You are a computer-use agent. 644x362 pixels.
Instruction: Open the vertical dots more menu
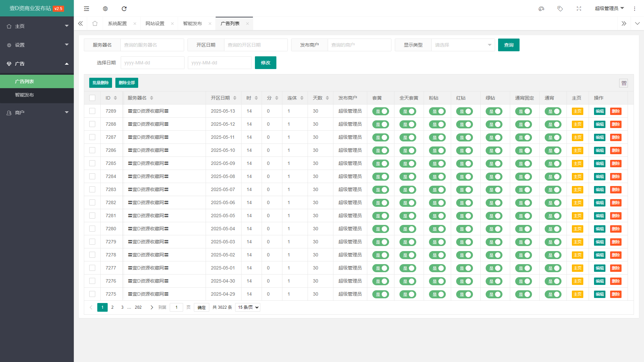point(635,9)
